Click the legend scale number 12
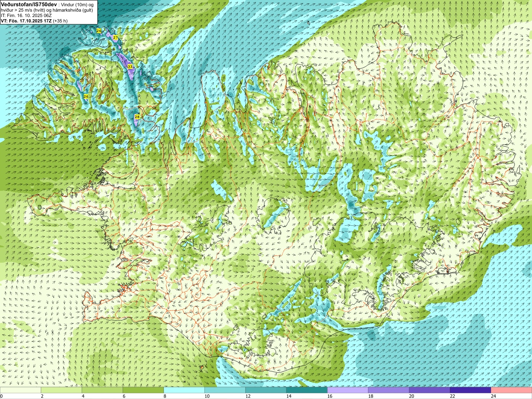 click(248, 396)
